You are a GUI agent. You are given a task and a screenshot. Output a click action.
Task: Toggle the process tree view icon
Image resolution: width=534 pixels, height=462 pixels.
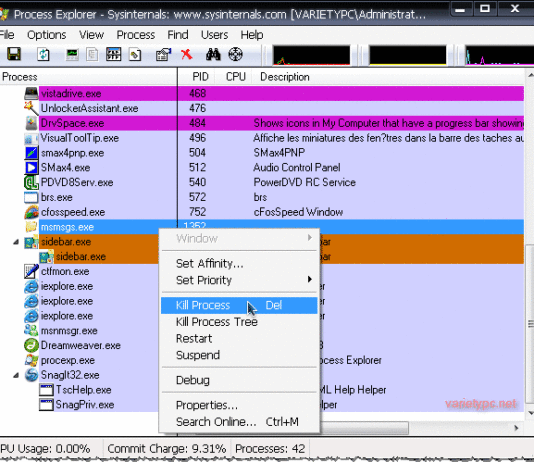(x=92, y=54)
